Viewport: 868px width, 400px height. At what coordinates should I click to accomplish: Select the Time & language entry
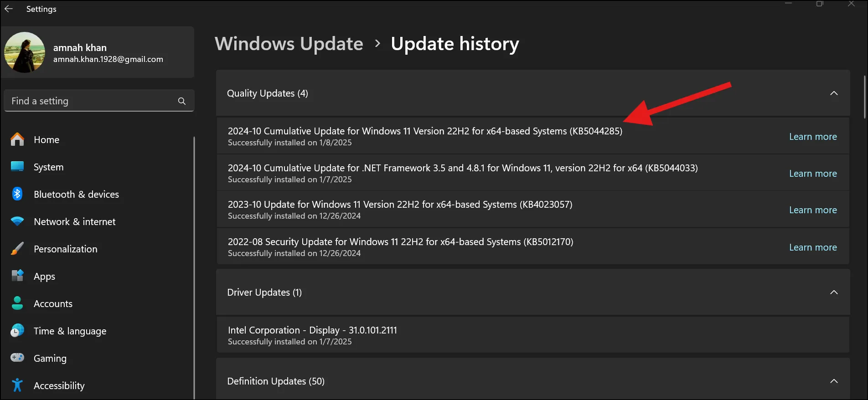coord(70,331)
